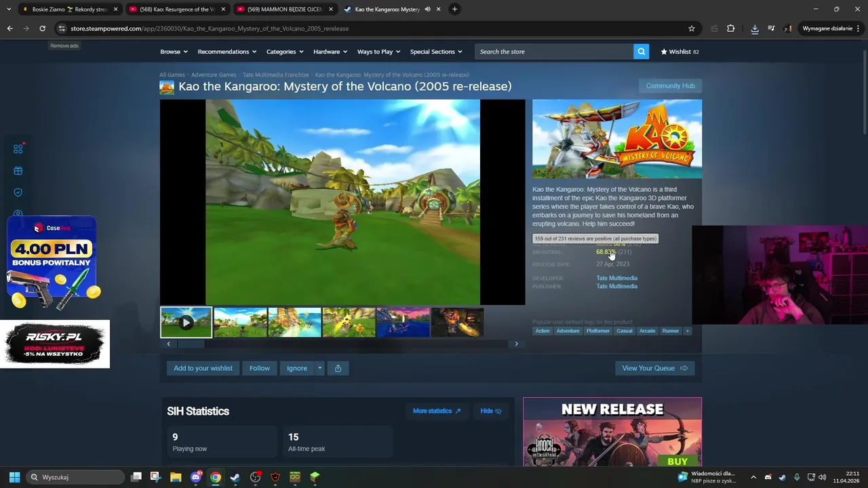868x488 pixels.
Task: Click Tate Multimedia Franchise breadcrumb
Action: tap(275, 75)
